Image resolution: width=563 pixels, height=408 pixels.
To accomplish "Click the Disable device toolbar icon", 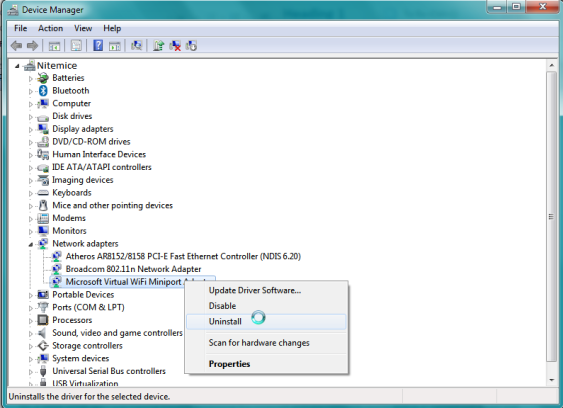I will tap(191, 46).
